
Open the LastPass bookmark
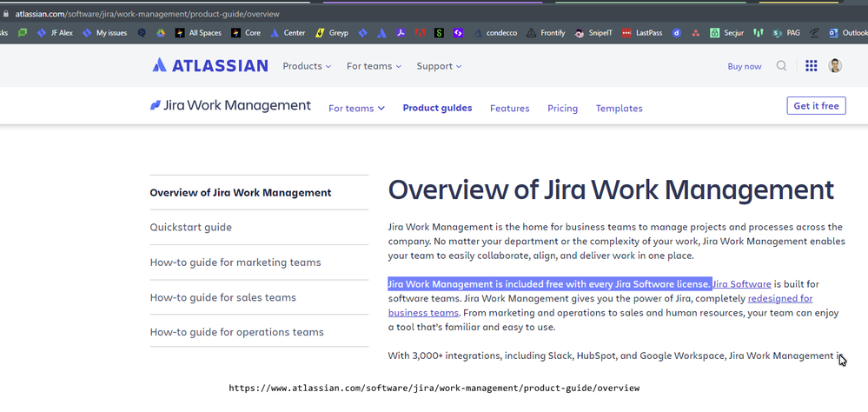[642, 33]
